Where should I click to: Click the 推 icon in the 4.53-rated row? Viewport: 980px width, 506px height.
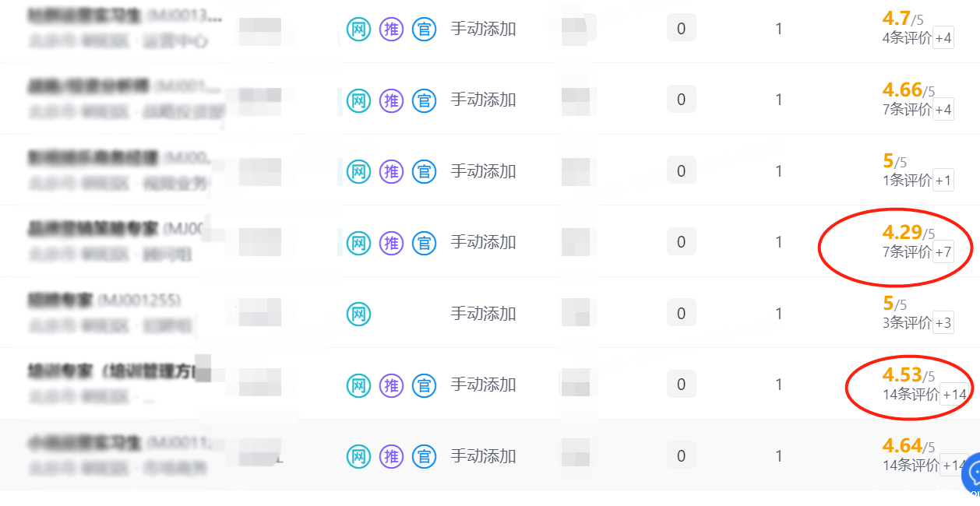click(391, 385)
